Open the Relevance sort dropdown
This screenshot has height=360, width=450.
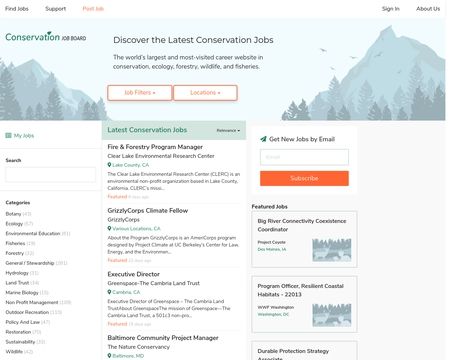(x=228, y=130)
